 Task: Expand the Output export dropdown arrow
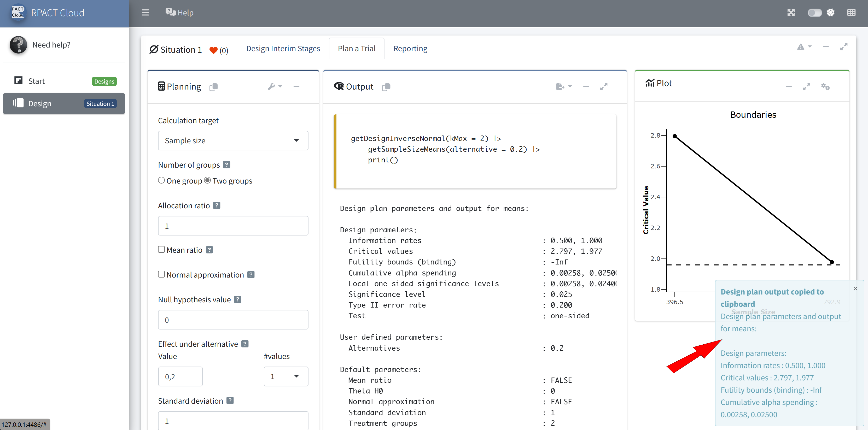pyautogui.click(x=569, y=86)
